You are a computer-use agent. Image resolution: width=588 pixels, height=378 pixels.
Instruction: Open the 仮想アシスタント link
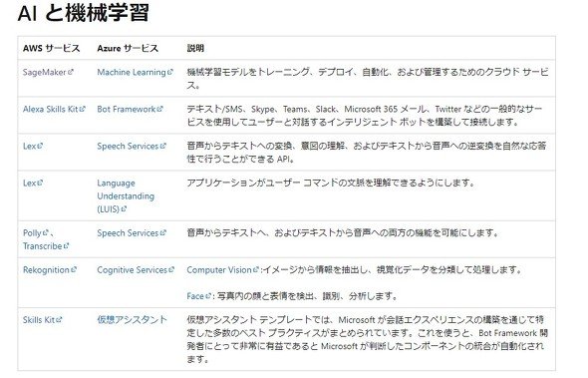pyautogui.click(x=132, y=320)
